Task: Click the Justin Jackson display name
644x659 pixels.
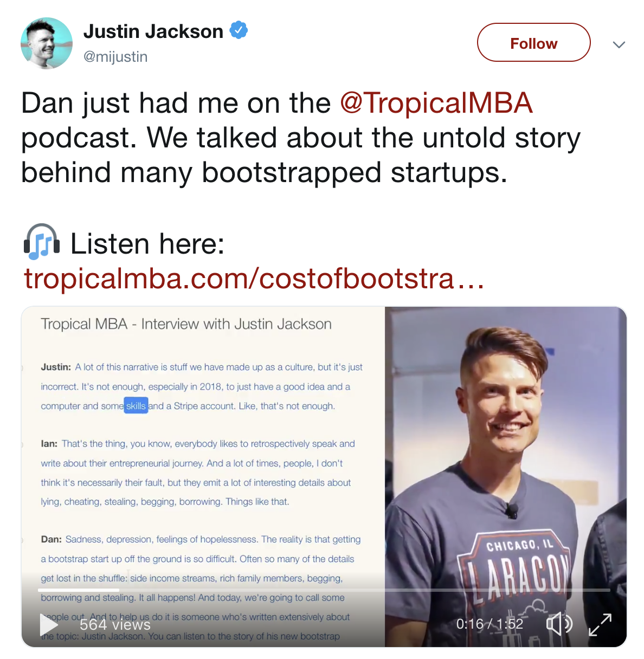Action: point(153,31)
